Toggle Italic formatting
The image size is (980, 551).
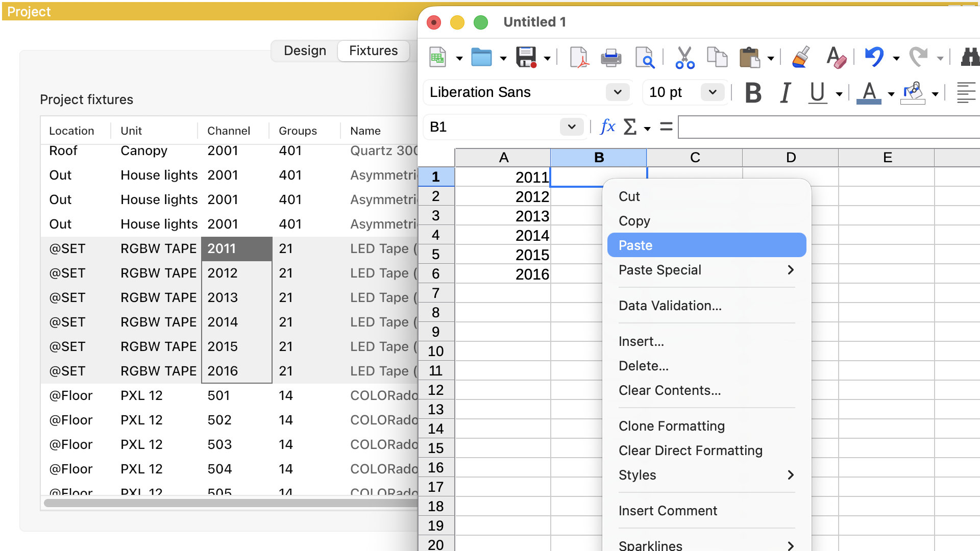786,93
